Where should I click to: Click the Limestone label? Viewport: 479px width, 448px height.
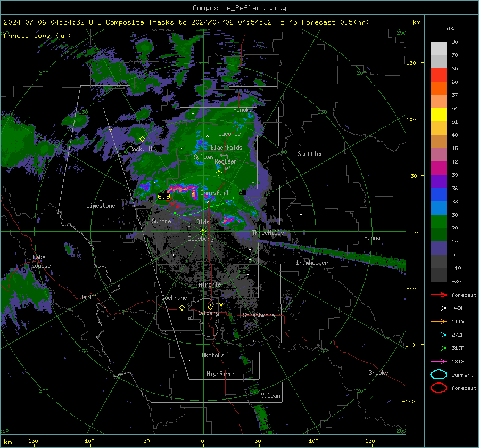pyautogui.click(x=101, y=206)
